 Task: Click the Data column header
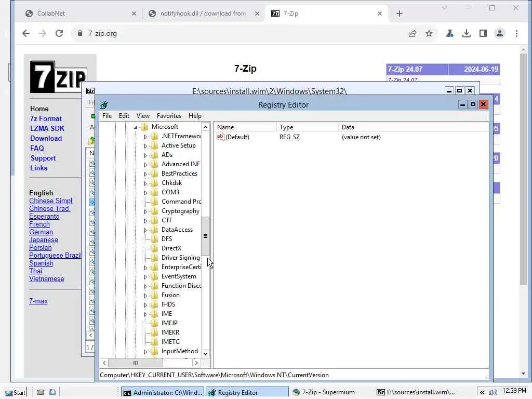pos(413,127)
